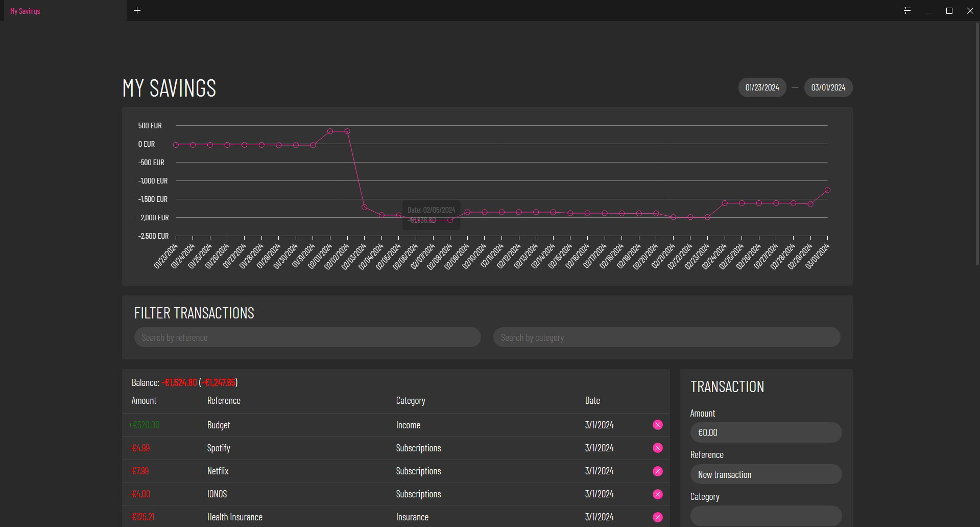Click the Netflix reference cell

pos(218,471)
